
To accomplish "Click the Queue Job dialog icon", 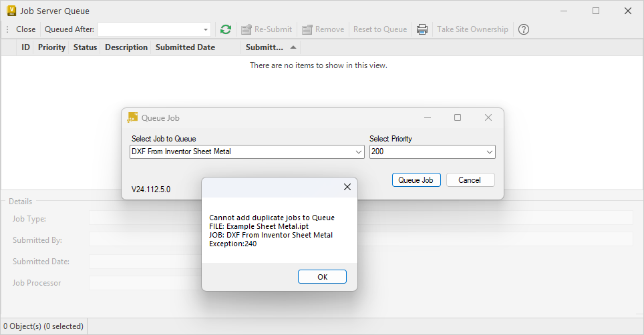I will pos(132,117).
